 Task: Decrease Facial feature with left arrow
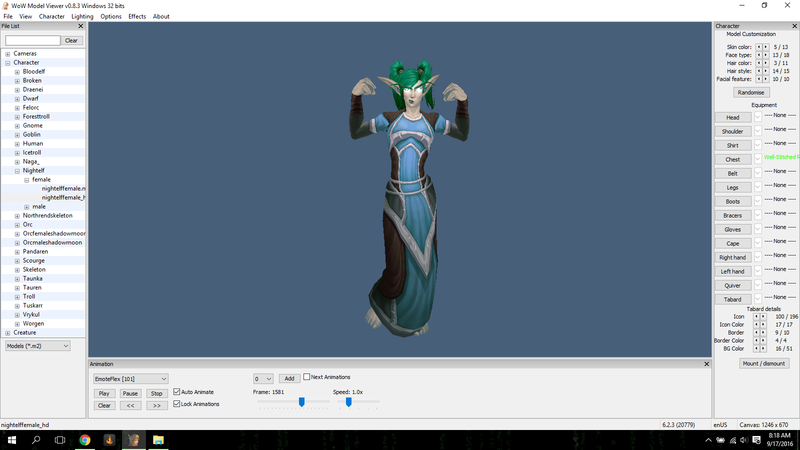pyautogui.click(x=759, y=80)
